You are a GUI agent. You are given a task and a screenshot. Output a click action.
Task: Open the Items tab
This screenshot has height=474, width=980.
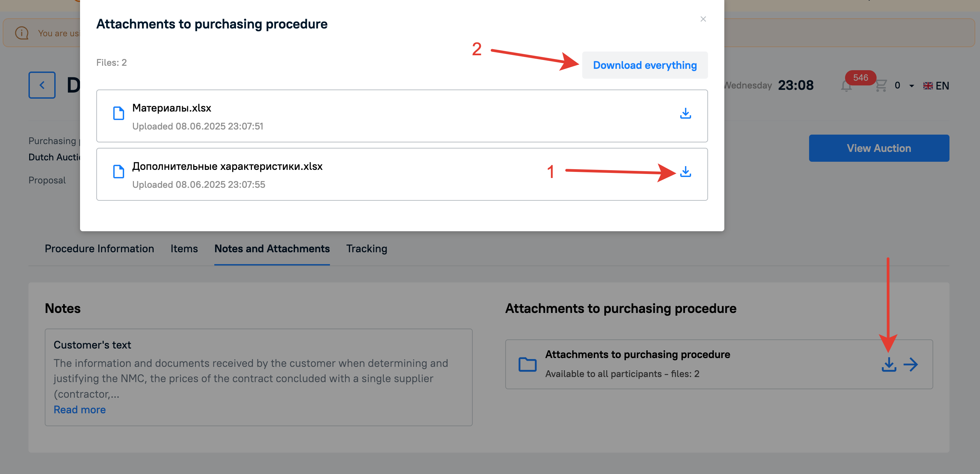point(184,249)
